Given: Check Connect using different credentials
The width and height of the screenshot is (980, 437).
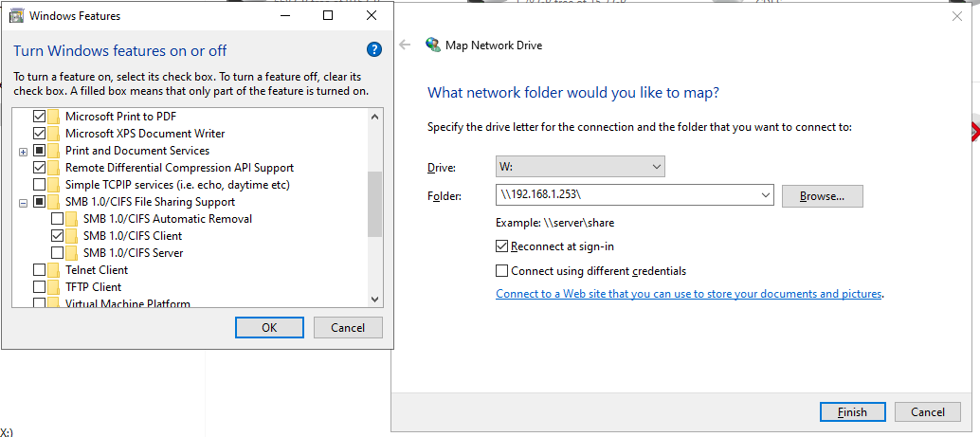Looking at the screenshot, I should [502, 270].
